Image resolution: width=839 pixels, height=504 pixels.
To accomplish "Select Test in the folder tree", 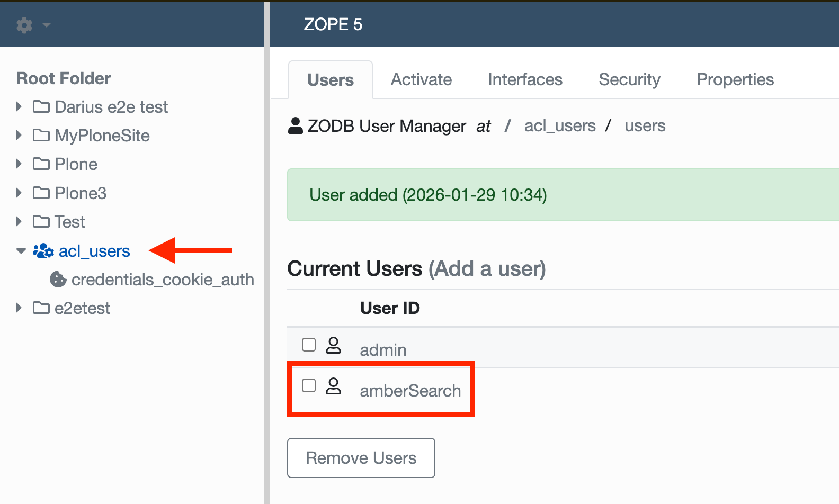I will [70, 222].
